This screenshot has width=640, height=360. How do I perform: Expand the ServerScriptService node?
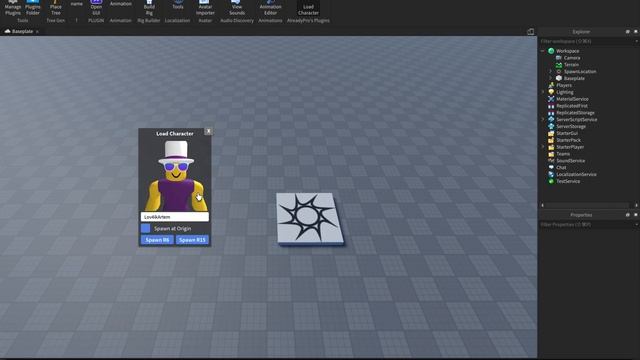[x=542, y=120]
